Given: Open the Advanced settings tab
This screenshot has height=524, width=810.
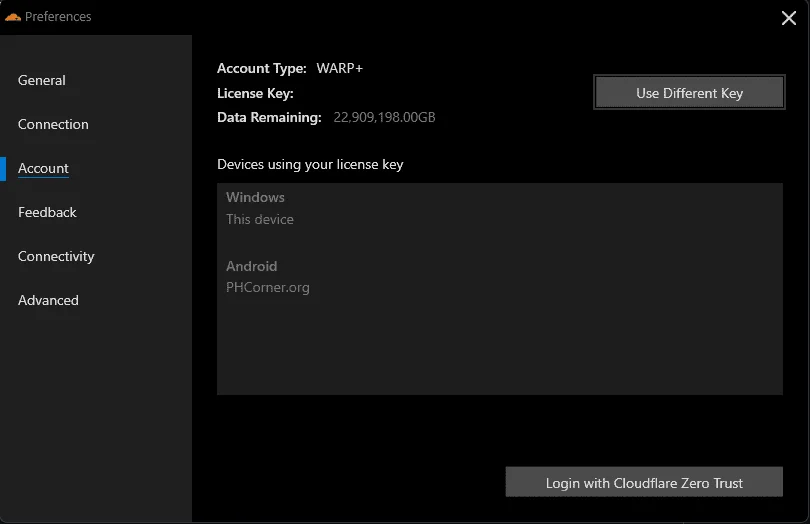Looking at the screenshot, I should pyautogui.click(x=49, y=300).
